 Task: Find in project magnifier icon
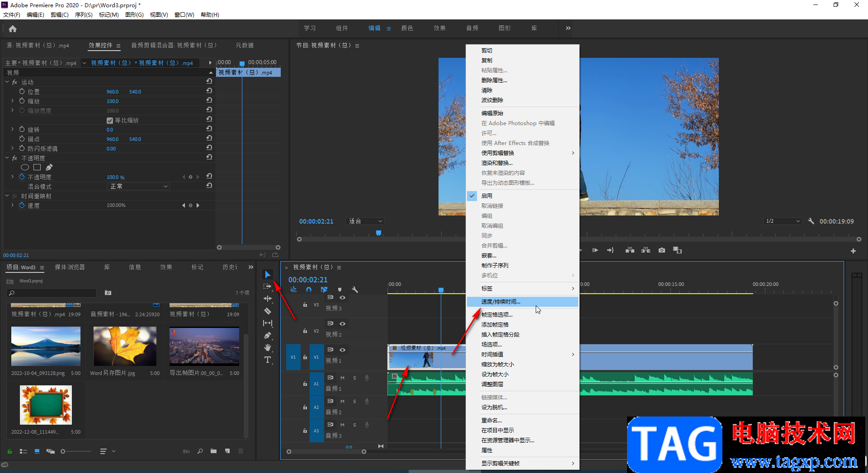click(200, 451)
